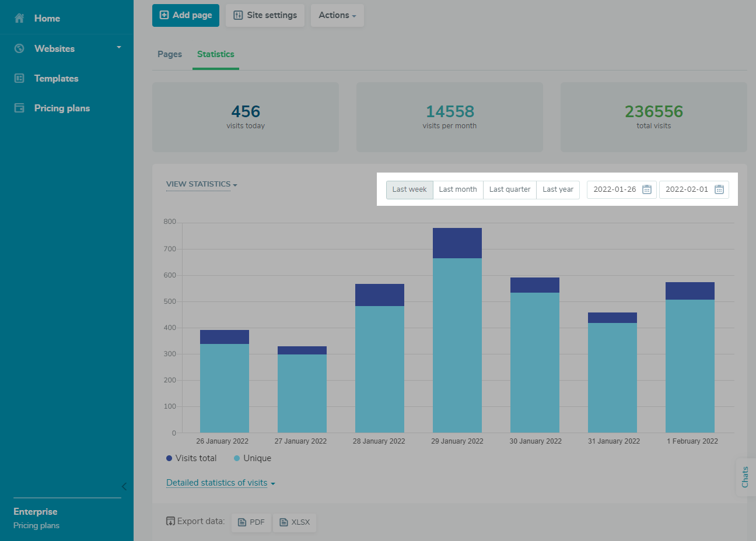This screenshot has height=541, width=756.
Task: Expand Detailed statistics of visits
Action: pos(220,483)
